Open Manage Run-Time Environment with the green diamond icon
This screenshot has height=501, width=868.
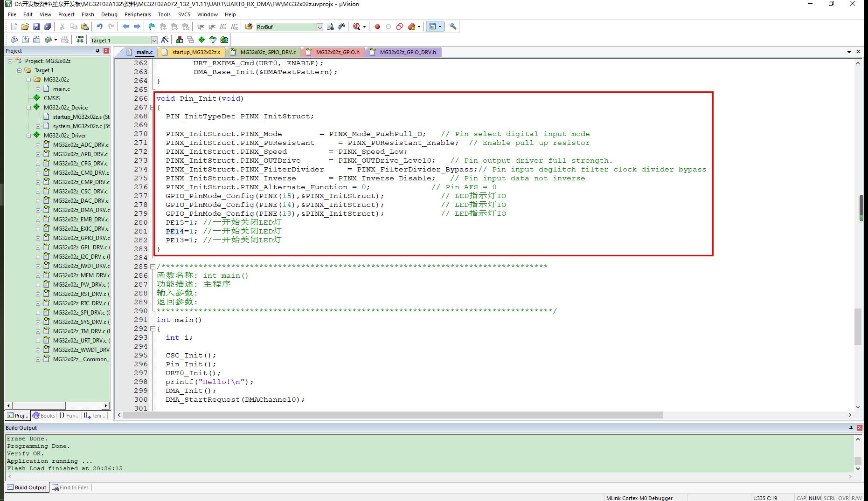[201, 40]
